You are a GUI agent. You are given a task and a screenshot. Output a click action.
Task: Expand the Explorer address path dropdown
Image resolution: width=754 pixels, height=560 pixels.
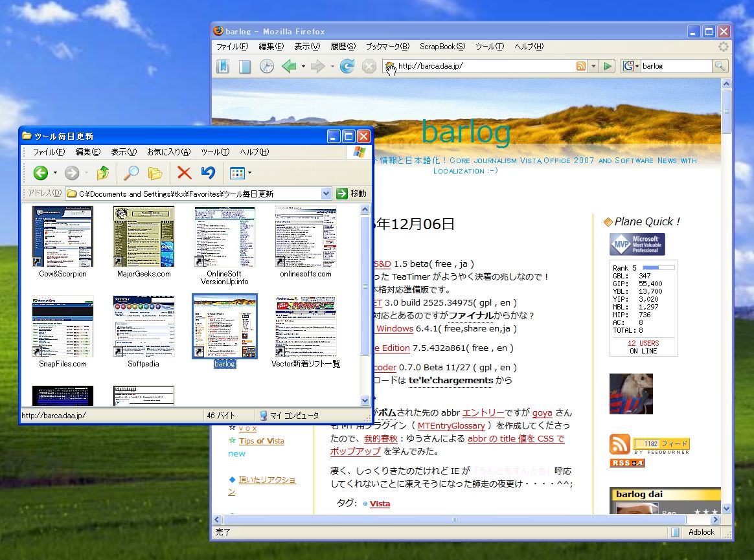(326, 193)
